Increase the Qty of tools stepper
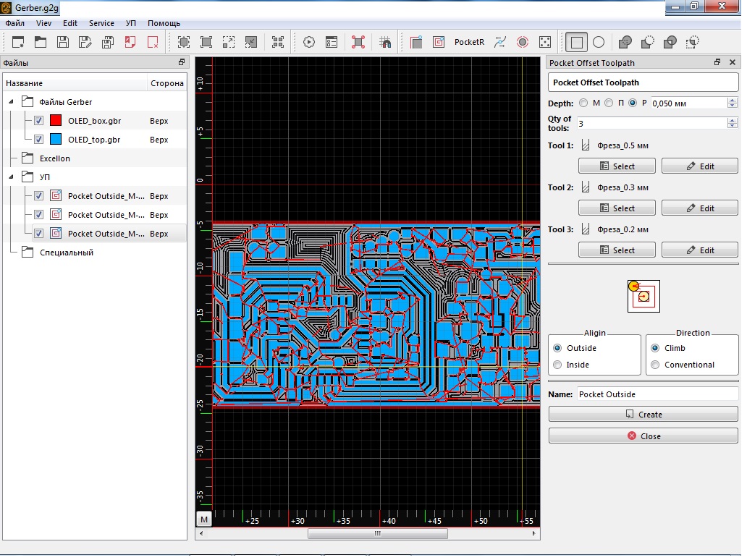747x560 pixels. tap(732, 120)
